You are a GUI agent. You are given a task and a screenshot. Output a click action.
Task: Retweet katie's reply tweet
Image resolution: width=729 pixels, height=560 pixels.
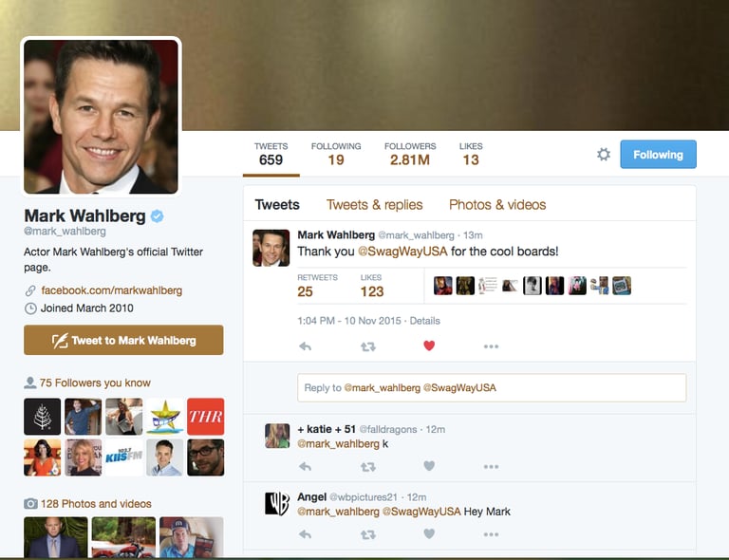367,467
